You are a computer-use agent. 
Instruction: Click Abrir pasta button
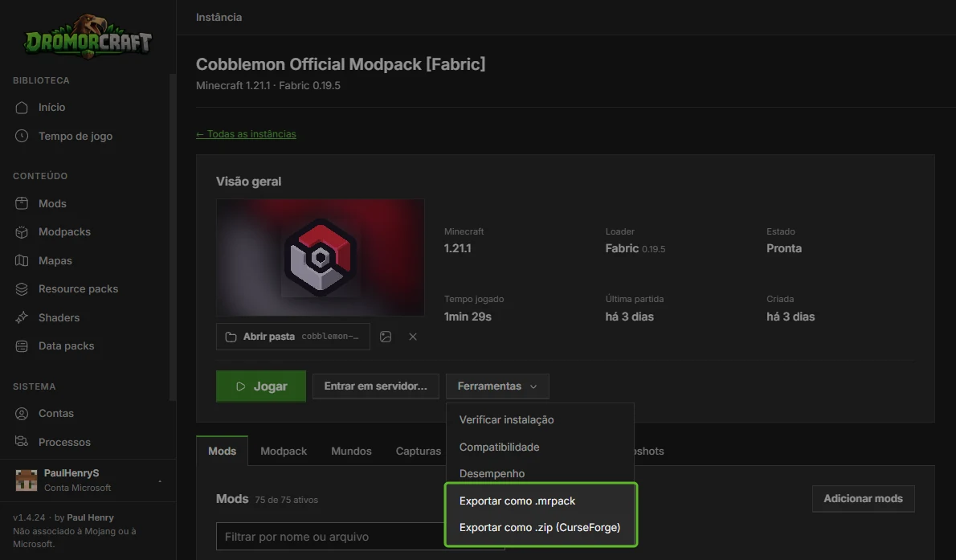[x=292, y=337]
